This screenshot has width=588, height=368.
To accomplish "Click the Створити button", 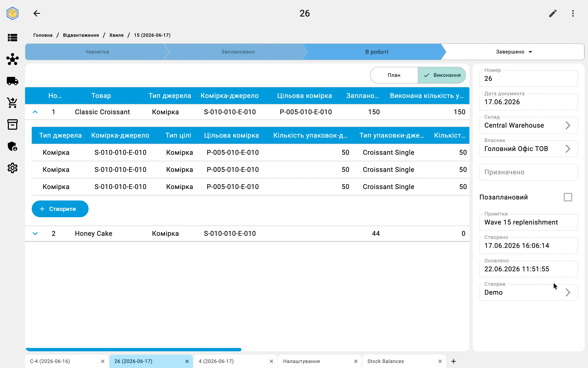I will click(60, 209).
